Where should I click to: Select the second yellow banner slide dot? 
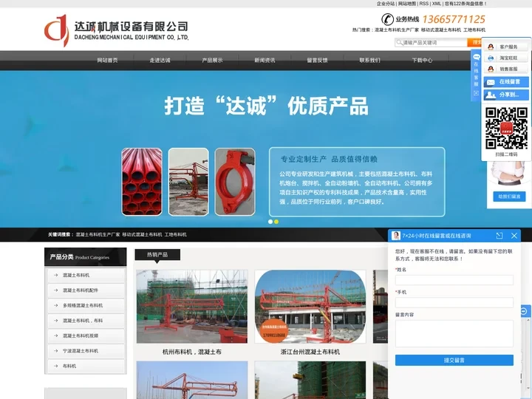(x=276, y=222)
